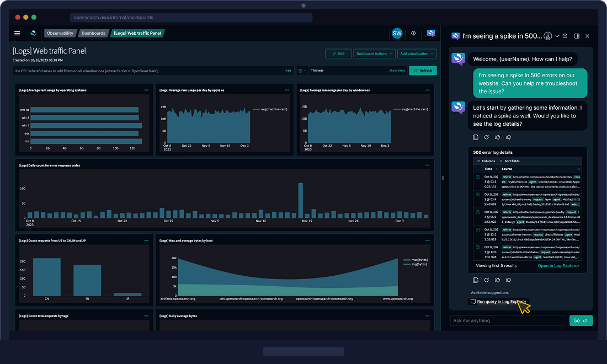Screen dimensions: 607x364
Task: Click the OpenSearch logo in header
Action: [33, 33]
